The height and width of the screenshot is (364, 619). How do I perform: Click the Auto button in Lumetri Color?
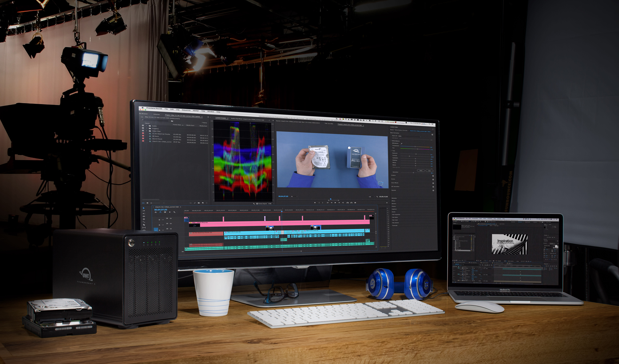[429, 171]
